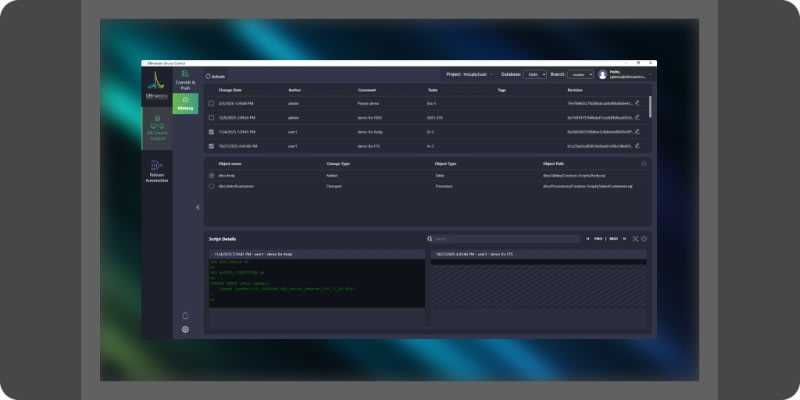Image resolution: width=800 pixels, height=400 pixels.
Task: Click the Object Path column header
Action: (554, 164)
